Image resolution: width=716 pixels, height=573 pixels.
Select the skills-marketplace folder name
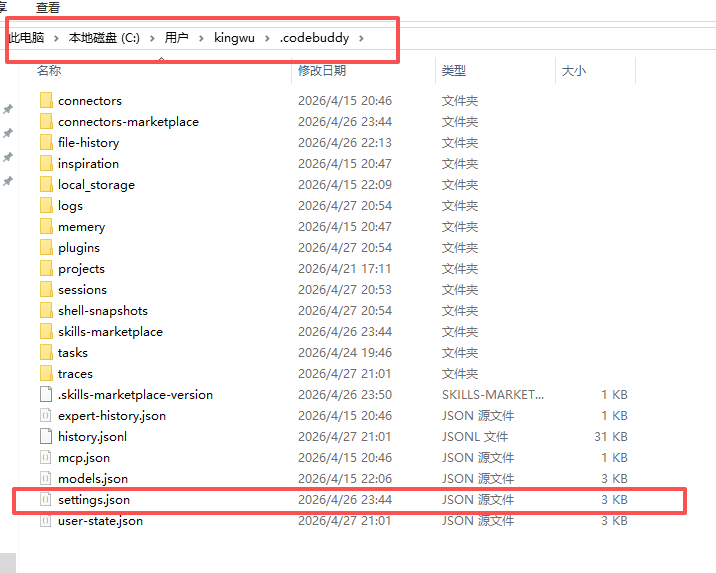tap(110, 331)
